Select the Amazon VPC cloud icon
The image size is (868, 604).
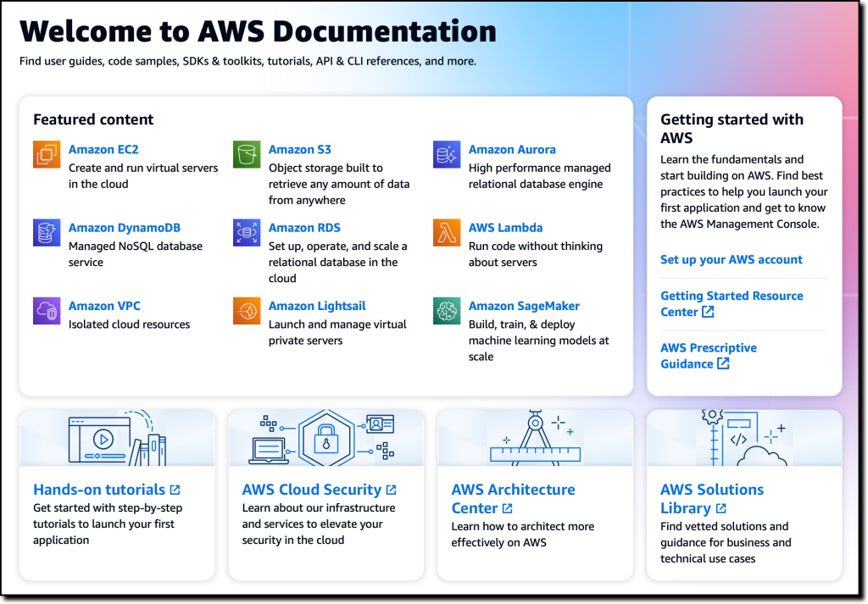(x=47, y=312)
